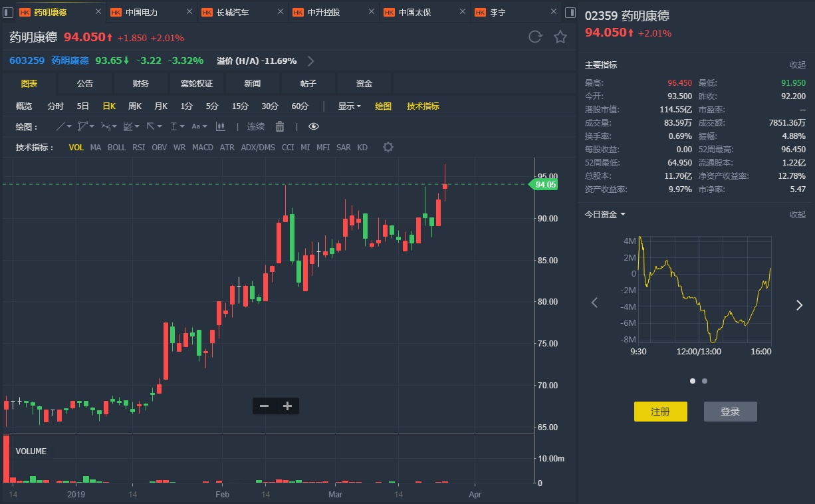
Task: Open the 今日资金 dropdown
Action: tap(605, 214)
